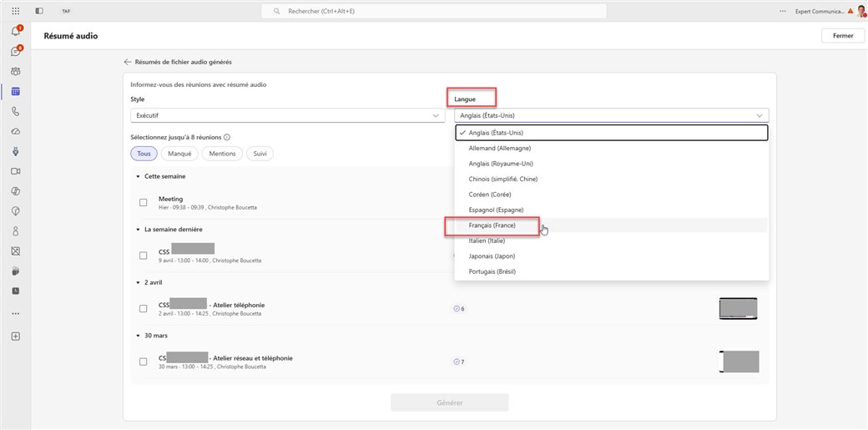Open the Teams communities icon
Screen dimensions: 868x430
pyautogui.click(x=15, y=72)
